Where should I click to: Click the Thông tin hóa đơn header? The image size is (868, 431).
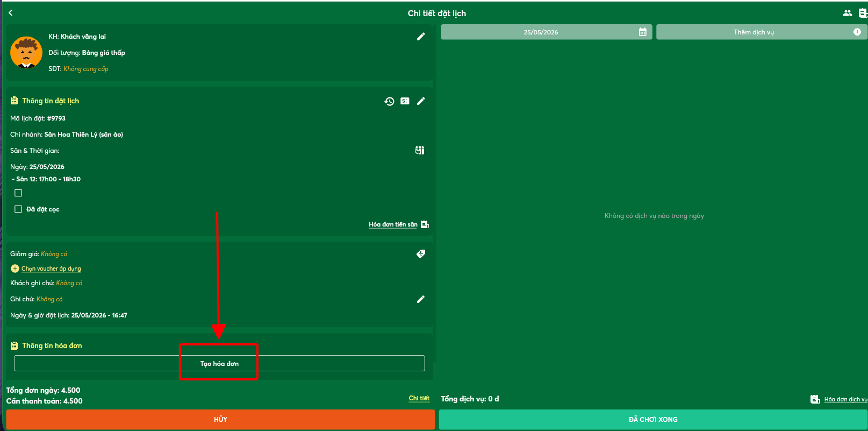pos(52,345)
